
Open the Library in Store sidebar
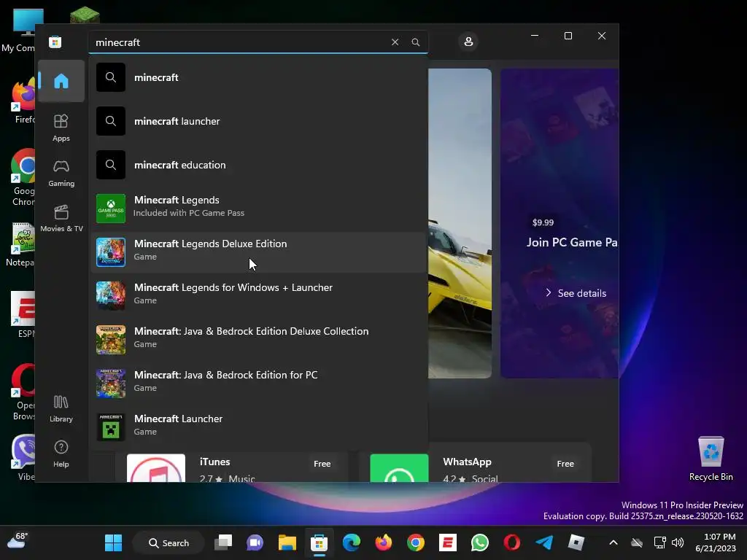tap(61, 408)
